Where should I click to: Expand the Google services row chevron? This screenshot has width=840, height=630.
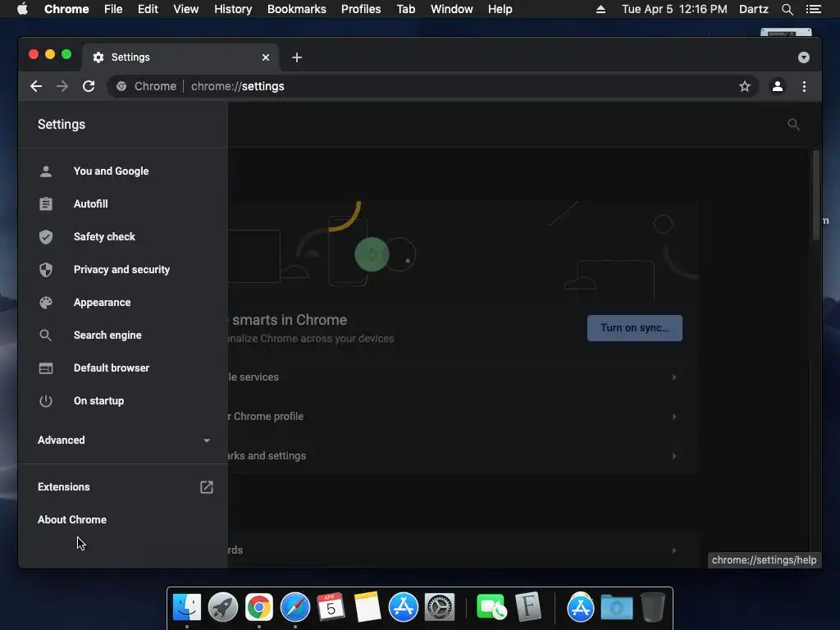click(x=674, y=377)
